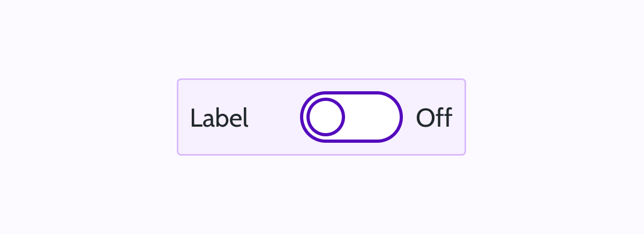The image size is (644, 234).
Task: Click the Off indicator next to toggle
Action: pyautogui.click(x=433, y=118)
